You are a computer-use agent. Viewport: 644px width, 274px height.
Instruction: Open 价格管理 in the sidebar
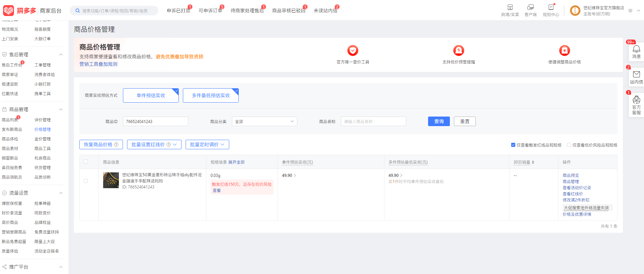pyautogui.click(x=43, y=130)
